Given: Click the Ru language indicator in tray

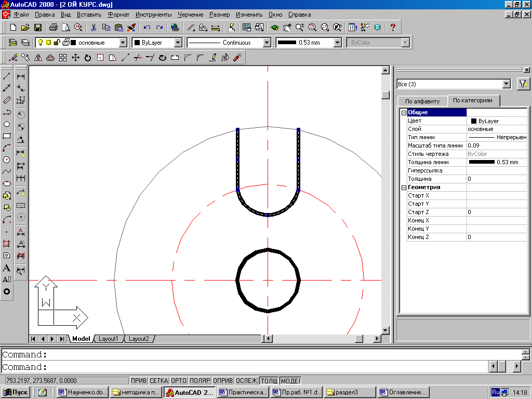Looking at the screenshot, I should (495, 392).
